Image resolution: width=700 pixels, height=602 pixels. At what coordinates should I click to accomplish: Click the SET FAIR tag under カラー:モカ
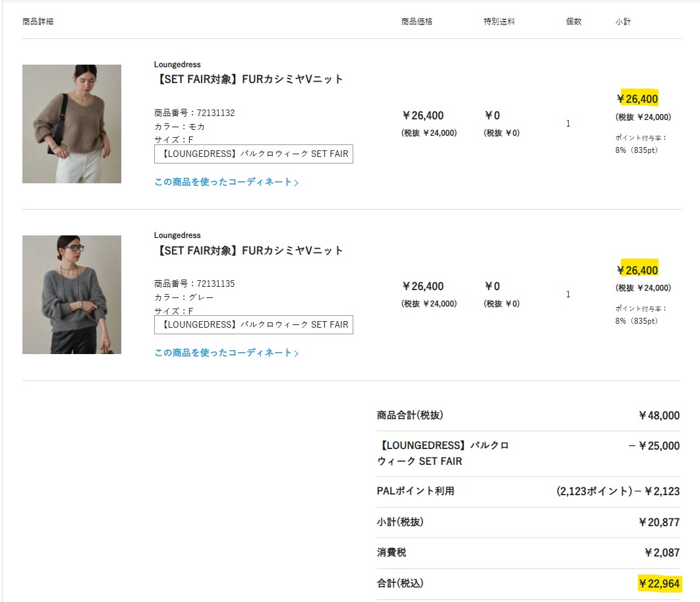click(x=254, y=154)
